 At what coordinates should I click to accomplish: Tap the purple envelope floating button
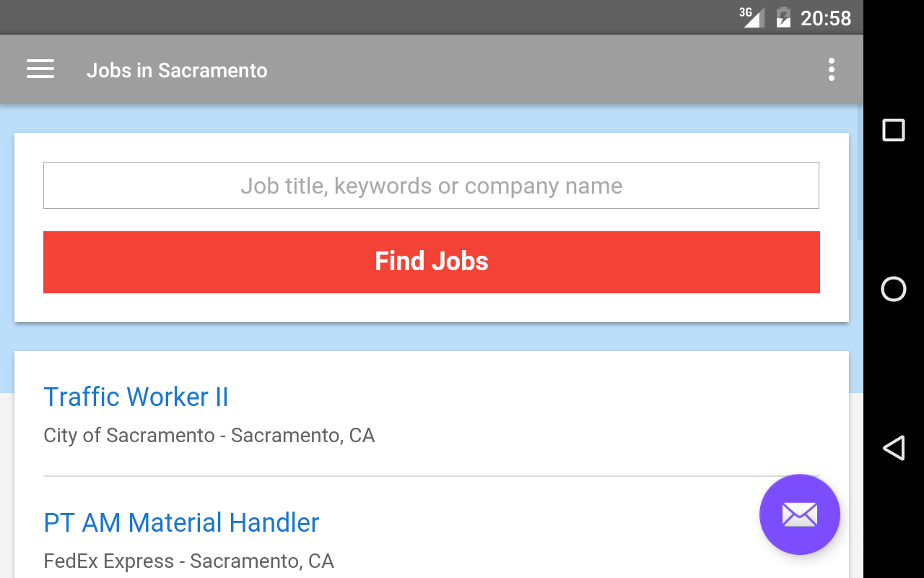(799, 514)
